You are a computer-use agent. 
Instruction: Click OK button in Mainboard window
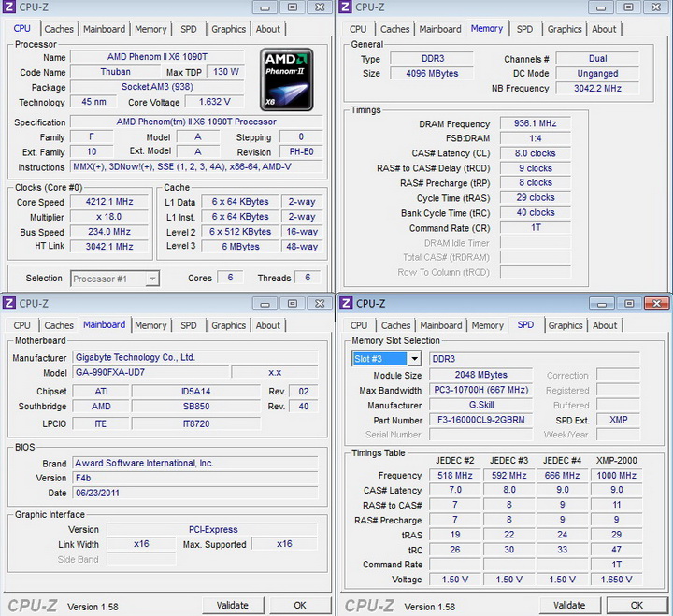click(300, 606)
